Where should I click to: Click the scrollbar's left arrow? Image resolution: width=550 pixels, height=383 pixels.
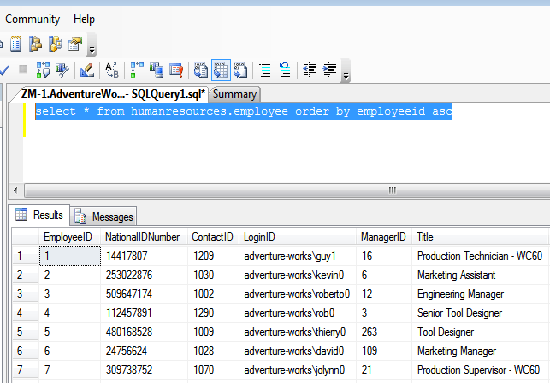tap(16, 190)
